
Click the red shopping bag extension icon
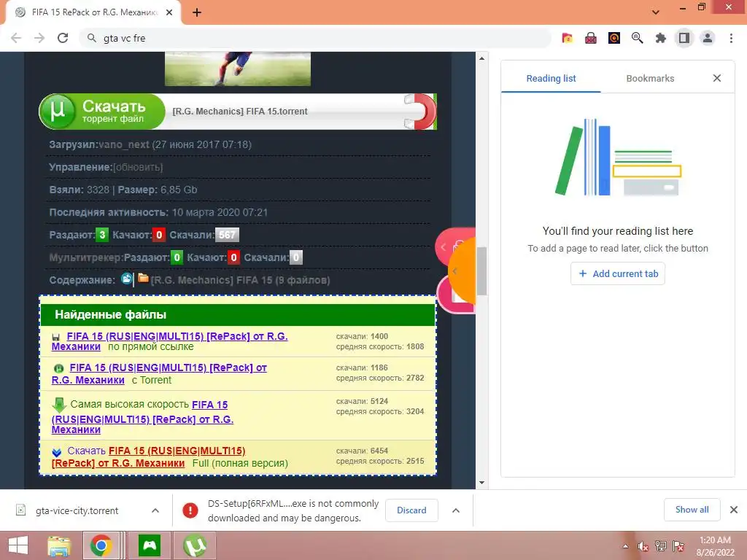pyautogui.click(x=591, y=38)
